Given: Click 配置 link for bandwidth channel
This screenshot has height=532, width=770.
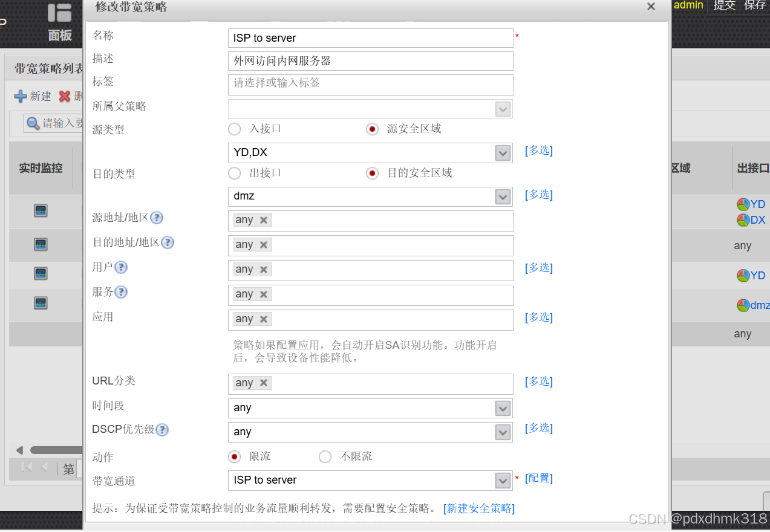Looking at the screenshot, I should [539, 478].
